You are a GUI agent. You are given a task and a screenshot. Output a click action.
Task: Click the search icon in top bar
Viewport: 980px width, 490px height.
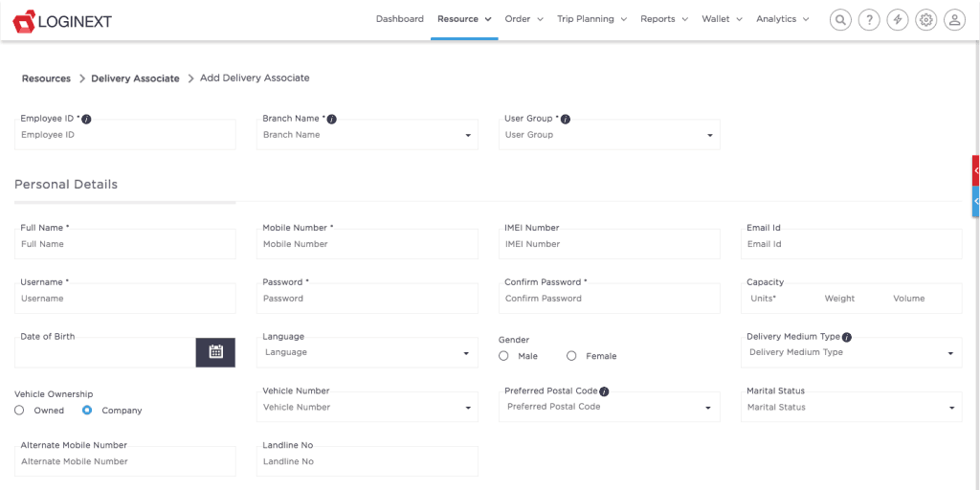point(839,19)
